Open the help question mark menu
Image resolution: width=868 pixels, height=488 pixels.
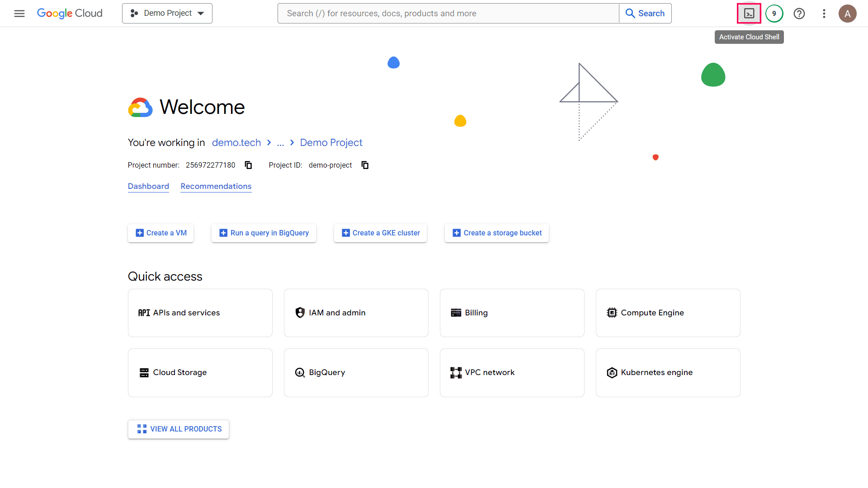click(799, 13)
